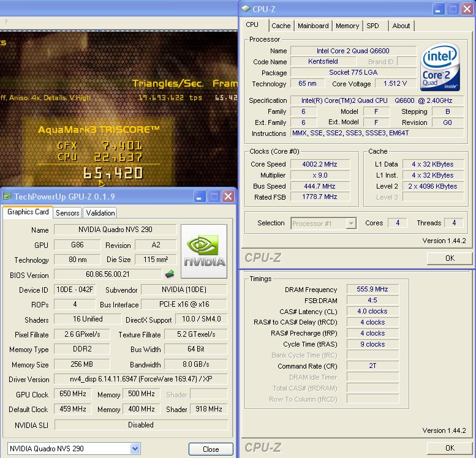Click the Level 2 cache value 2 x 4096 KBytes
This screenshot has width=476, height=458.
tap(433, 186)
